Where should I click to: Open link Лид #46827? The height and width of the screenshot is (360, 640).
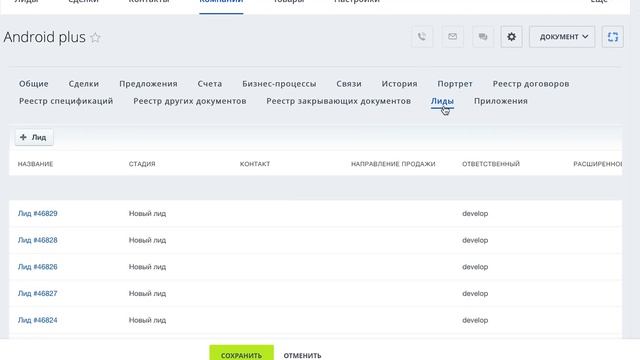coord(38,293)
